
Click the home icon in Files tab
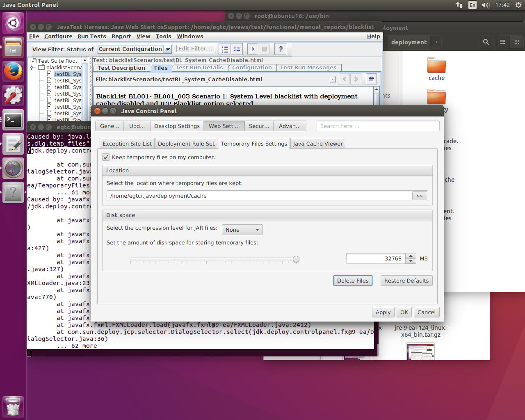[371, 79]
